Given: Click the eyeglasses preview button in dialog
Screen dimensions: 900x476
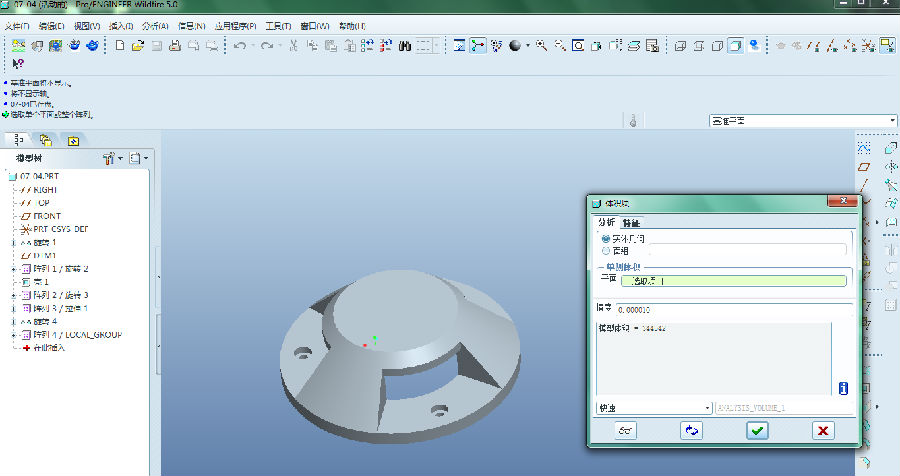Looking at the screenshot, I should [626, 430].
